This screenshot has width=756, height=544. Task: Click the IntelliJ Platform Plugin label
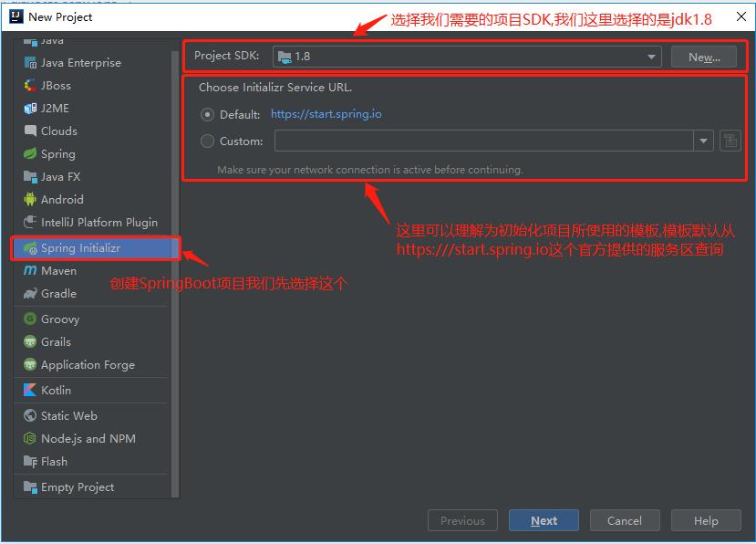tap(99, 222)
